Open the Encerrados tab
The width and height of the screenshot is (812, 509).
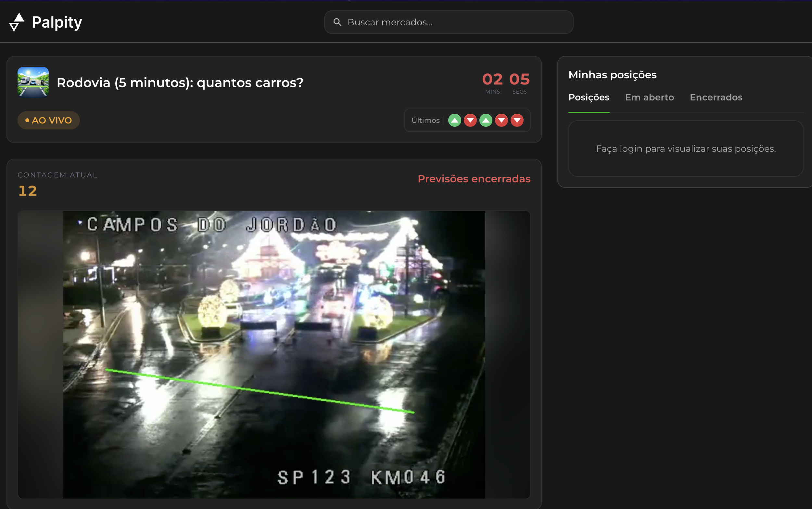(716, 97)
